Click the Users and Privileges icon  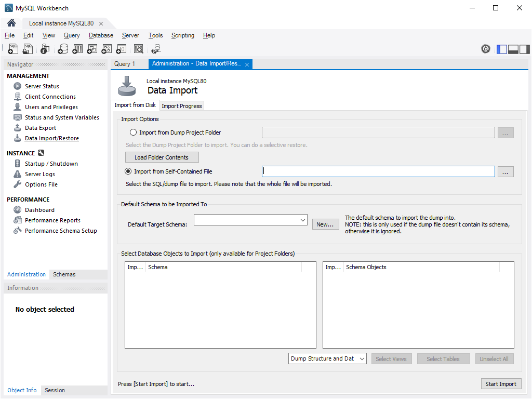[17, 107]
